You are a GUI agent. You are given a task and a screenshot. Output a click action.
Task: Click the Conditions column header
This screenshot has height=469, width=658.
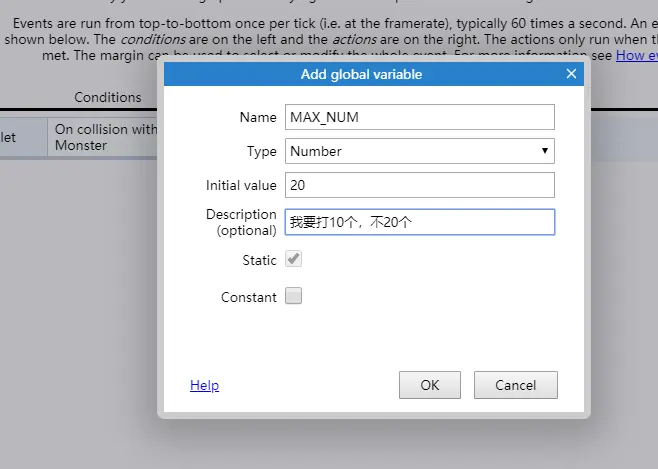(x=108, y=97)
